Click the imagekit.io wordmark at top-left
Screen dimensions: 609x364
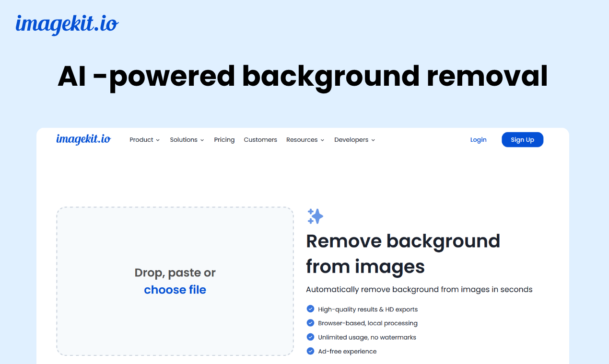point(67,23)
